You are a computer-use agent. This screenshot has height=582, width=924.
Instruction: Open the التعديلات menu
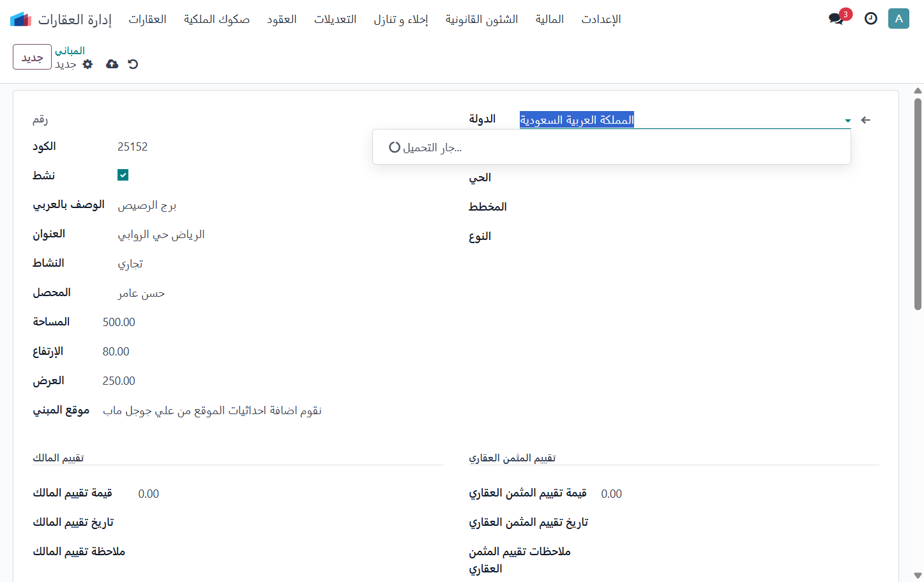click(x=335, y=19)
